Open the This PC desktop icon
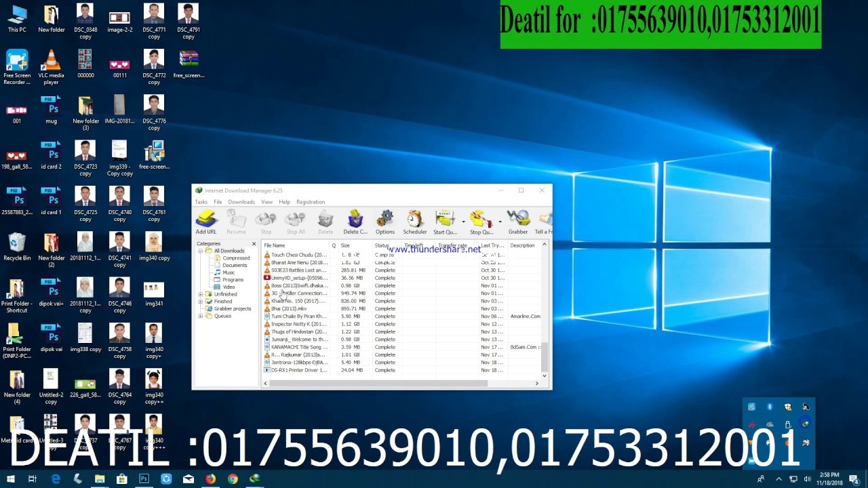Screen dimensions: 868x488 tap(17, 18)
